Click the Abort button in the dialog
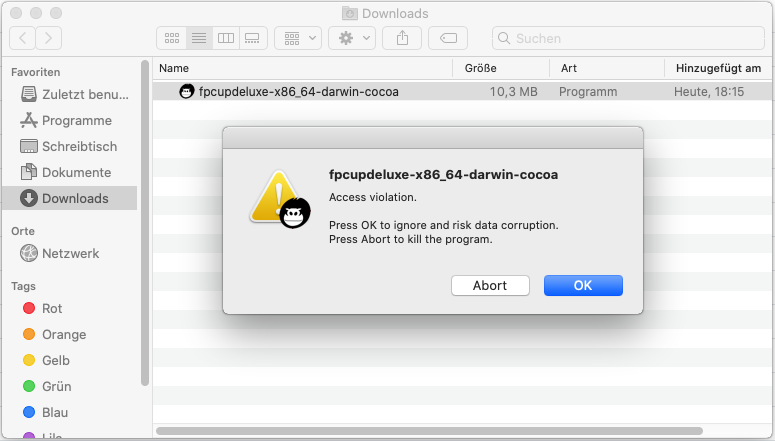 click(x=490, y=285)
